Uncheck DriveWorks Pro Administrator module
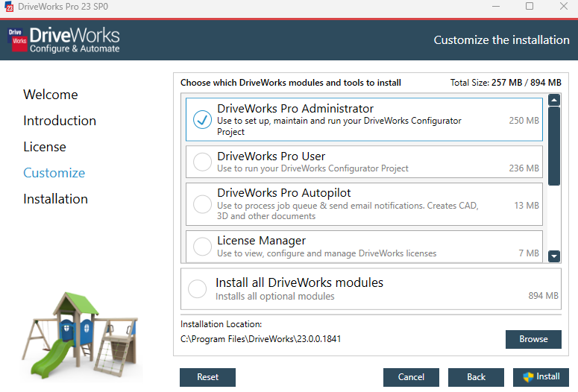 click(202, 120)
